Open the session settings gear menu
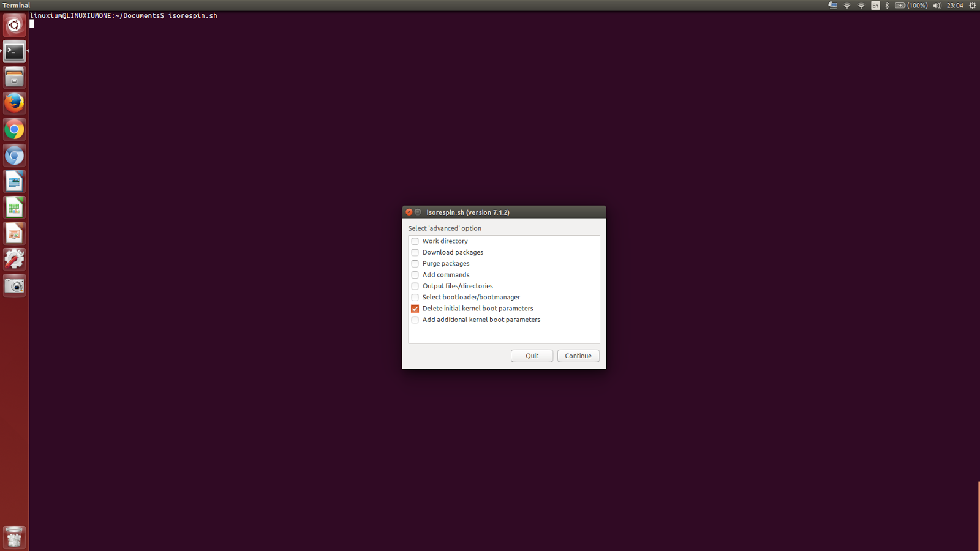980x551 pixels. point(971,5)
